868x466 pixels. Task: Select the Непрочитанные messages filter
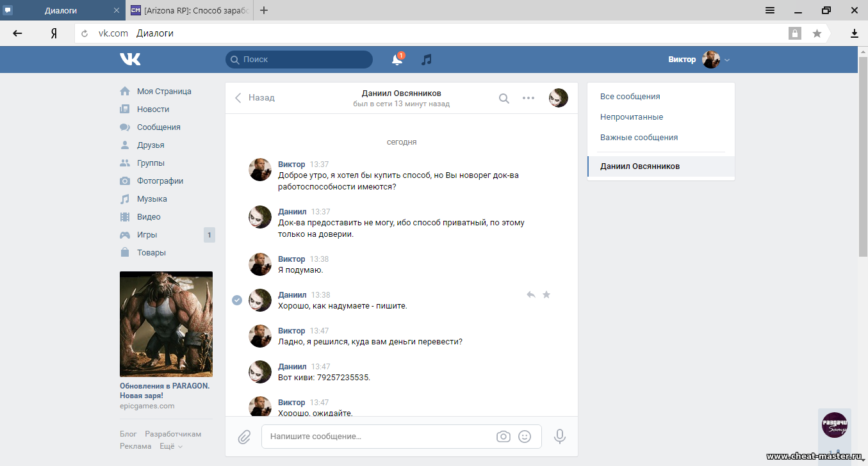point(632,117)
